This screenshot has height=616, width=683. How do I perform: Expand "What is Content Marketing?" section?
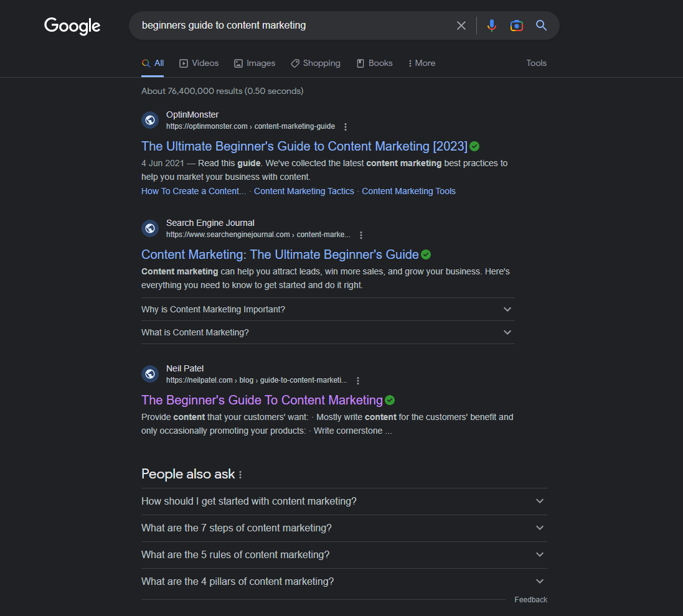click(507, 332)
